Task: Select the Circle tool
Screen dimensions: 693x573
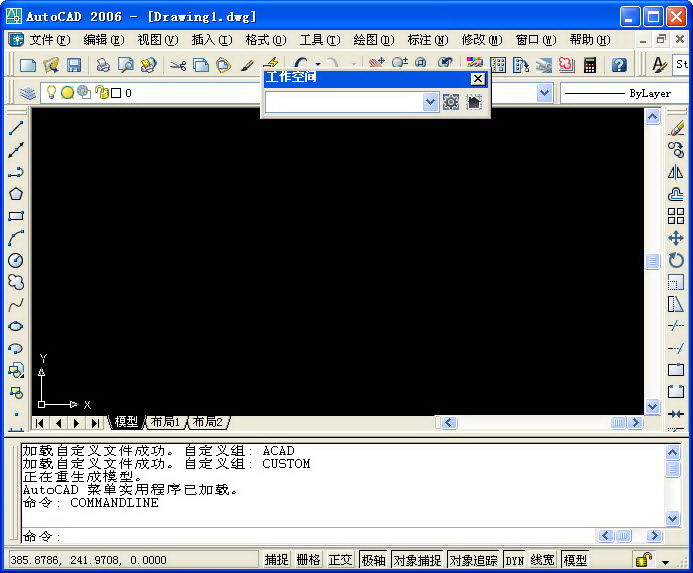Action: click(16, 260)
